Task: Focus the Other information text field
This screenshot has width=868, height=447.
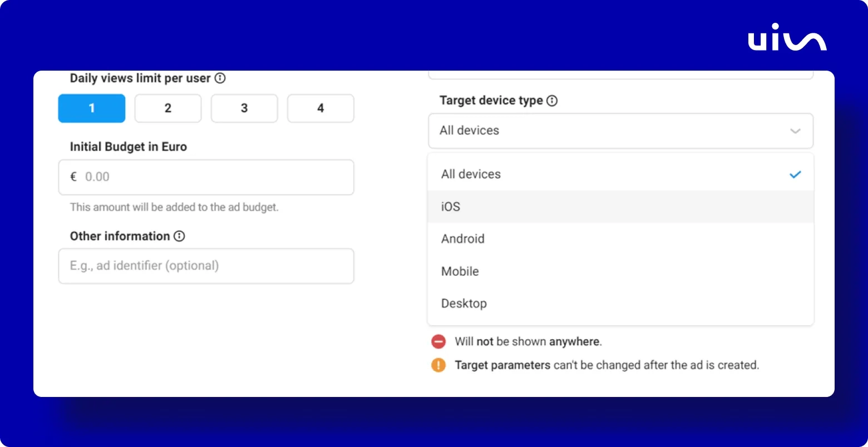Action: point(206,266)
